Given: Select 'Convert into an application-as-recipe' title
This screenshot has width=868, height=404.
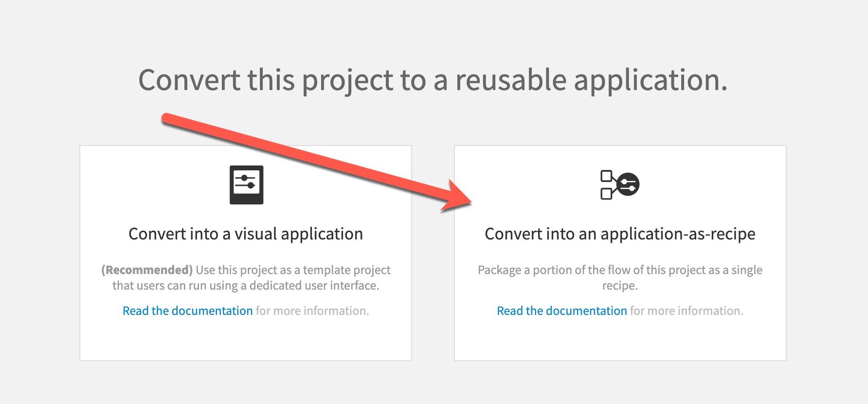Looking at the screenshot, I should (x=620, y=234).
